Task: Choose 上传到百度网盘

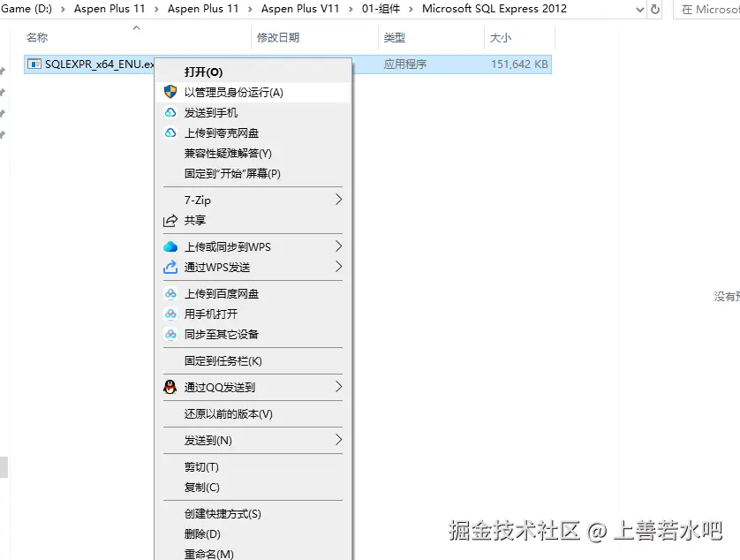Action: [x=253, y=293]
